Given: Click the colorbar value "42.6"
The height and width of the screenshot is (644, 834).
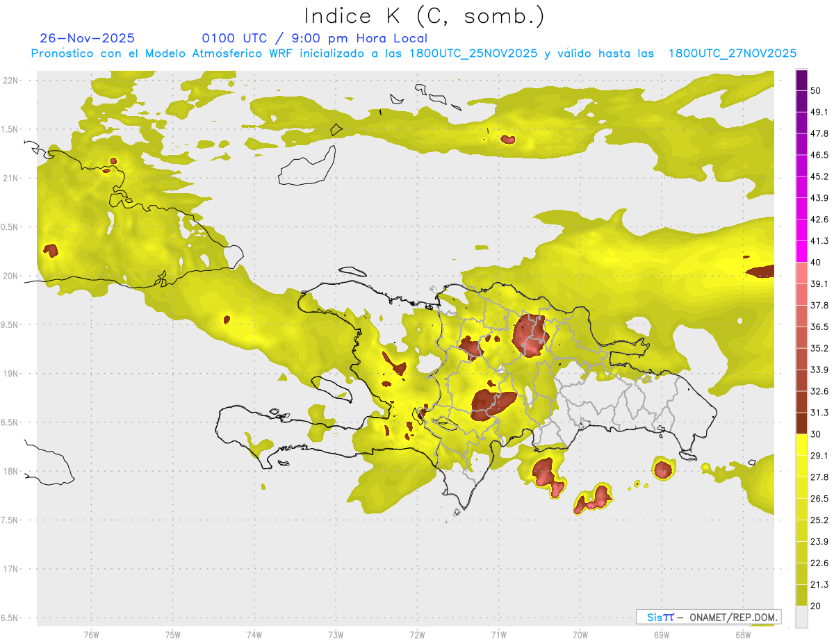Looking at the screenshot, I should pyautogui.click(x=819, y=220).
